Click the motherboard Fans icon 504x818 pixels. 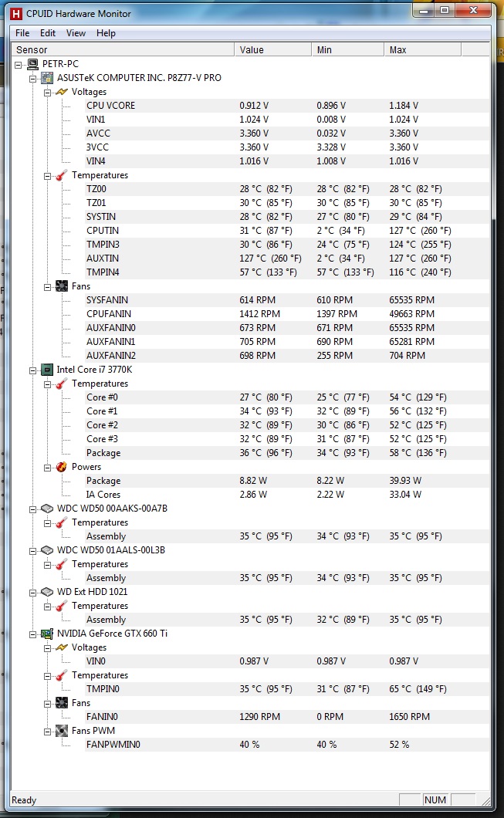pyautogui.click(x=62, y=286)
